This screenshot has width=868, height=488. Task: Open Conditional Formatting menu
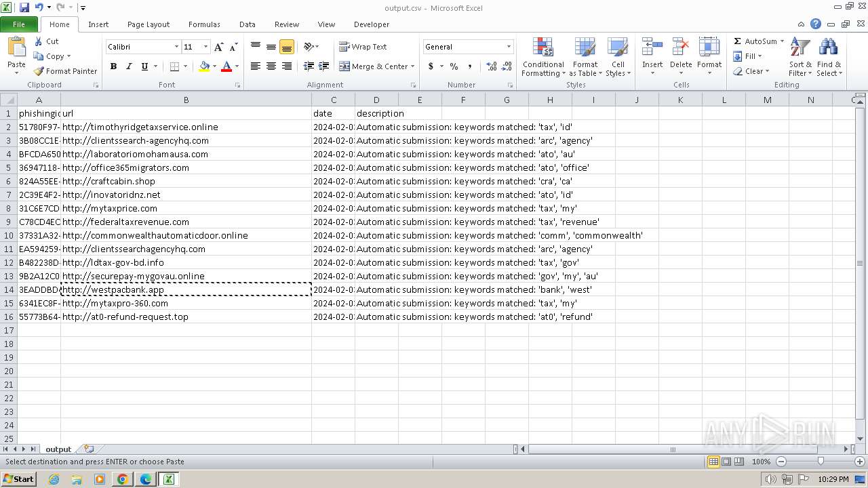(x=542, y=58)
